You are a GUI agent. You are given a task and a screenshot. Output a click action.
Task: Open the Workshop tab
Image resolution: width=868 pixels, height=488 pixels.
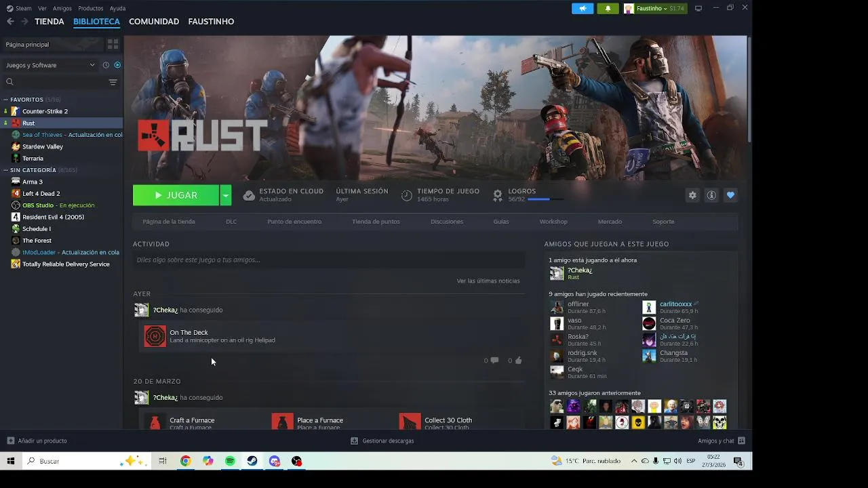coord(553,222)
